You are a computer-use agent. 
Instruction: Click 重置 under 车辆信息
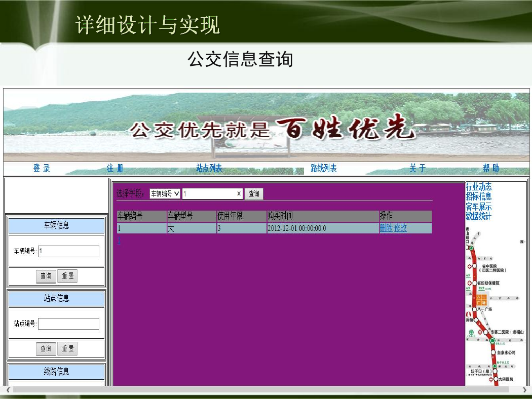(x=67, y=276)
